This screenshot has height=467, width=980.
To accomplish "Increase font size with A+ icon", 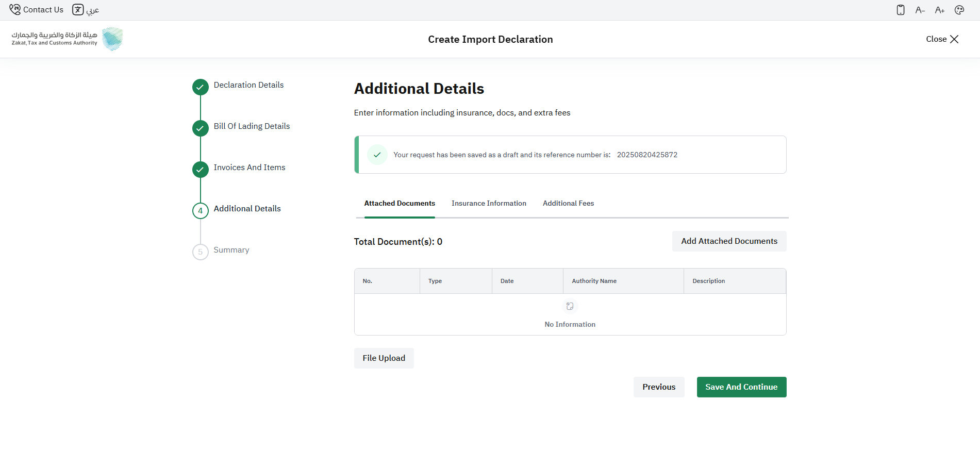I will point(940,10).
